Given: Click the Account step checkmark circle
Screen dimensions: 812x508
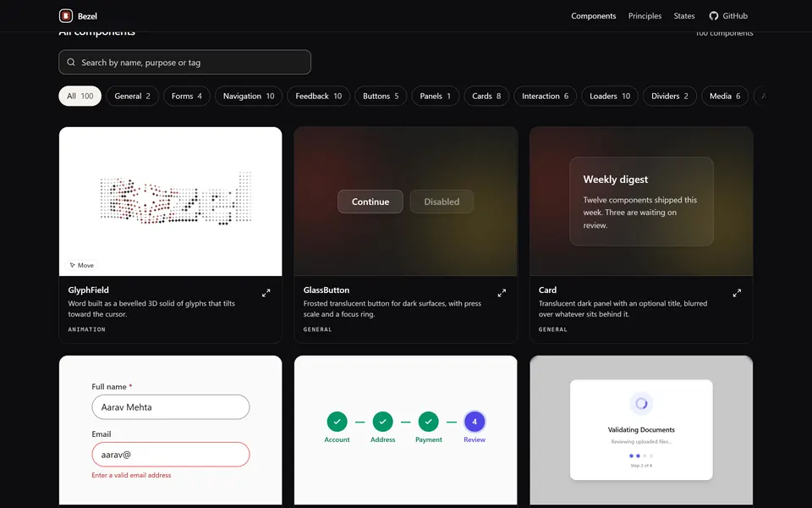Looking at the screenshot, I should point(337,422).
